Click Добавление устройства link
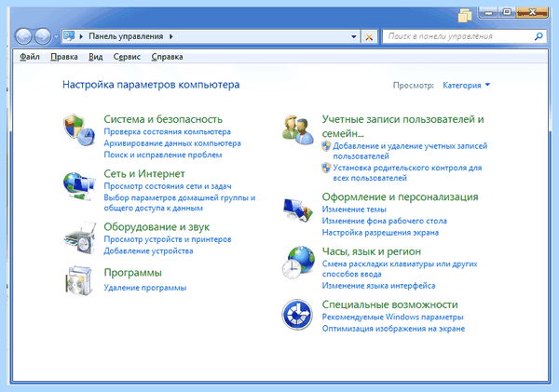The image size is (559, 392). (x=148, y=250)
